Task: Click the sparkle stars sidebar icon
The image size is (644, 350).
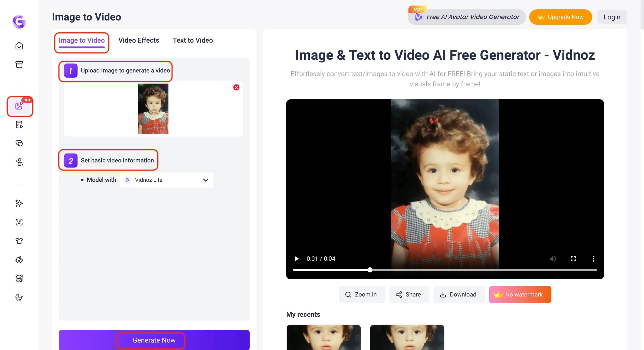Action: tap(19, 203)
